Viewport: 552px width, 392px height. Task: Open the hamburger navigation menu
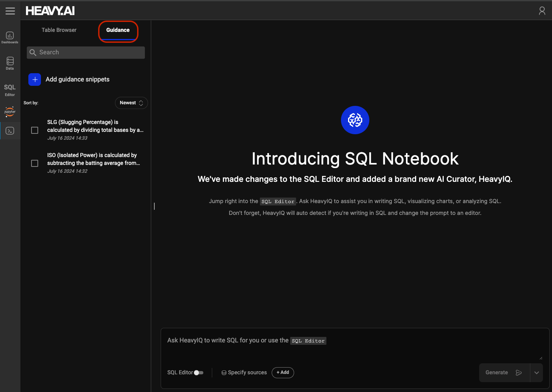coord(10,11)
